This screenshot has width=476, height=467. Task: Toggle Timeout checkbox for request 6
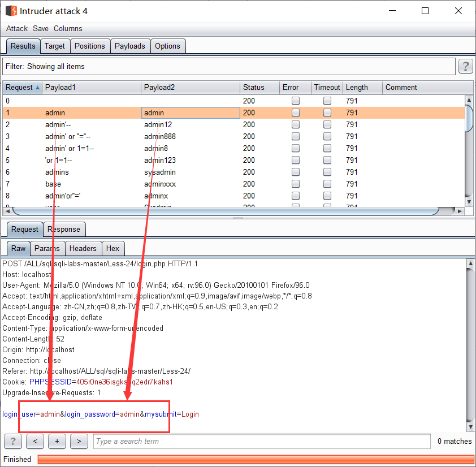pos(327,172)
